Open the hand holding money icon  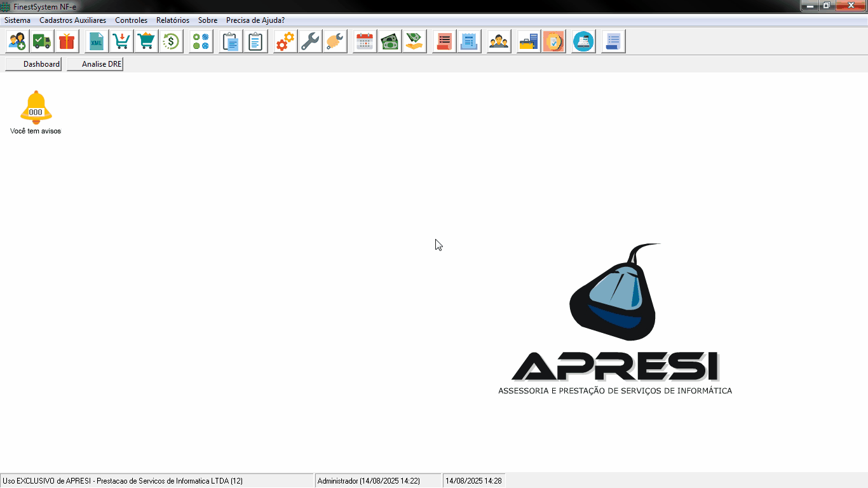point(414,42)
